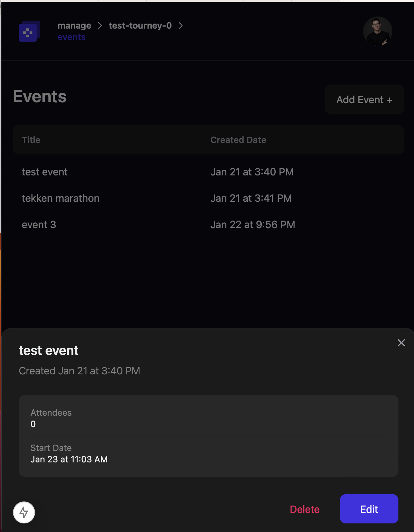
Task: Go to test-tourney-0 breadcrumb
Action: (140, 25)
